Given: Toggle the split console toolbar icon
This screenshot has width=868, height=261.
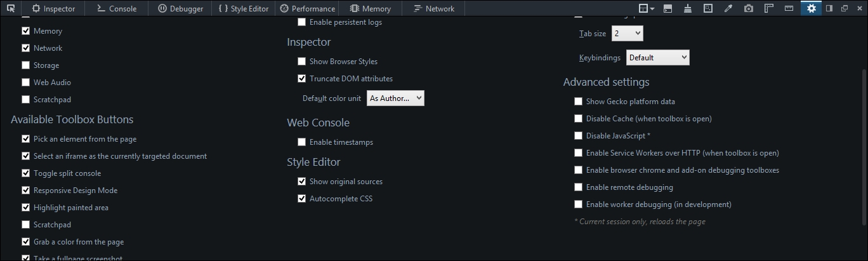Looking at the screenshot, I should click(667, 8).
